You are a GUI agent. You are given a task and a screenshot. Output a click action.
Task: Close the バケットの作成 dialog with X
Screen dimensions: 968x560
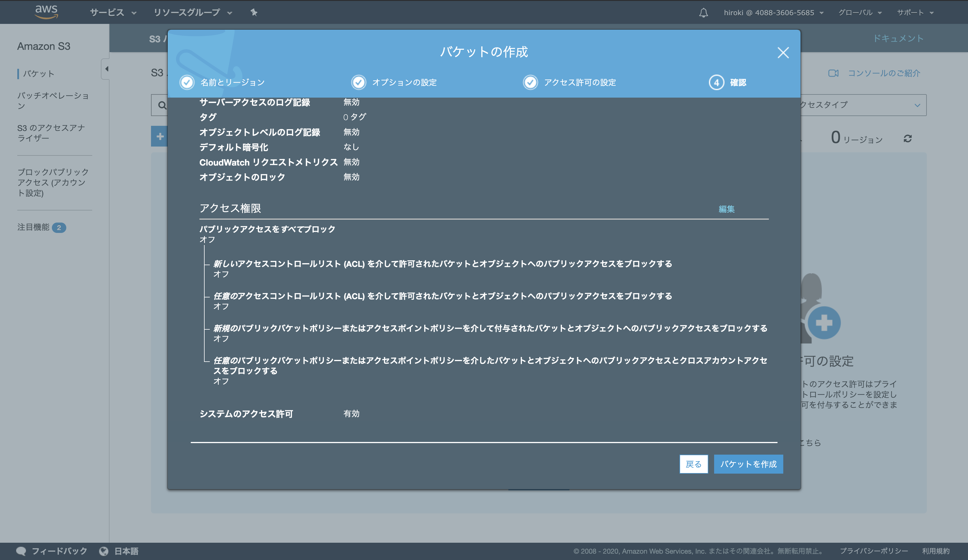pos(783,53)
